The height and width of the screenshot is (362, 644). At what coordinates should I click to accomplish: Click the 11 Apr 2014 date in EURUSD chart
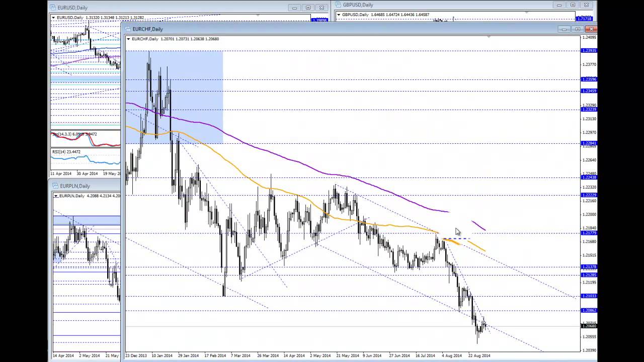pyautogui.click(x=61, y=173)
